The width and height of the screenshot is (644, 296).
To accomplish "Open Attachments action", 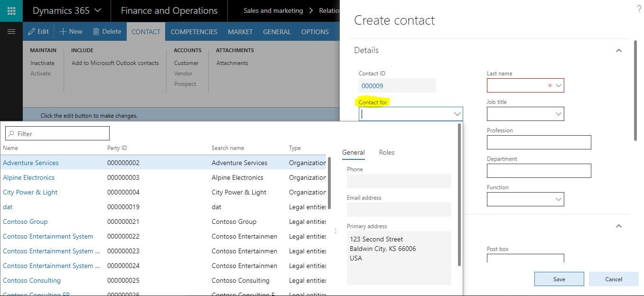I will tap(232, 63).
